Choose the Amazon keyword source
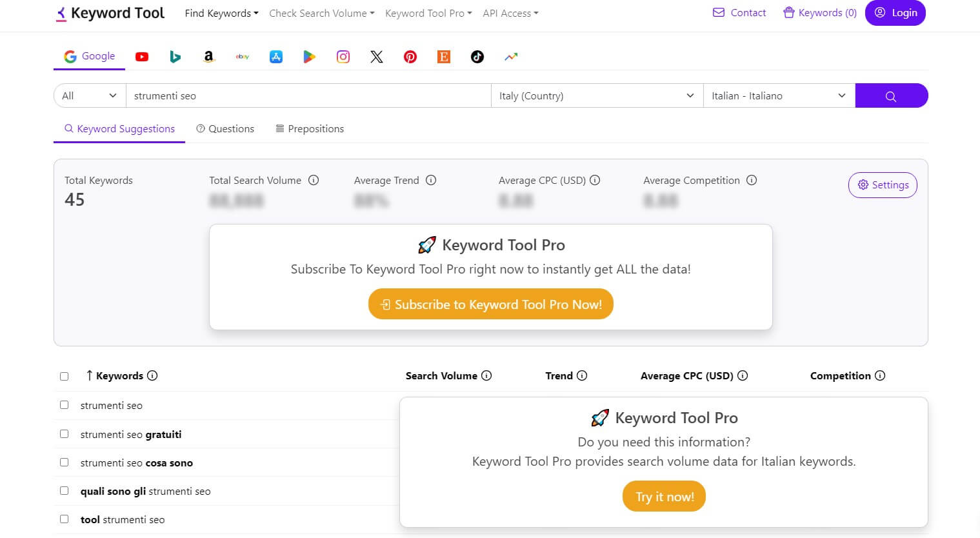Viewport: 980px width, 538px height. [208, 57]
